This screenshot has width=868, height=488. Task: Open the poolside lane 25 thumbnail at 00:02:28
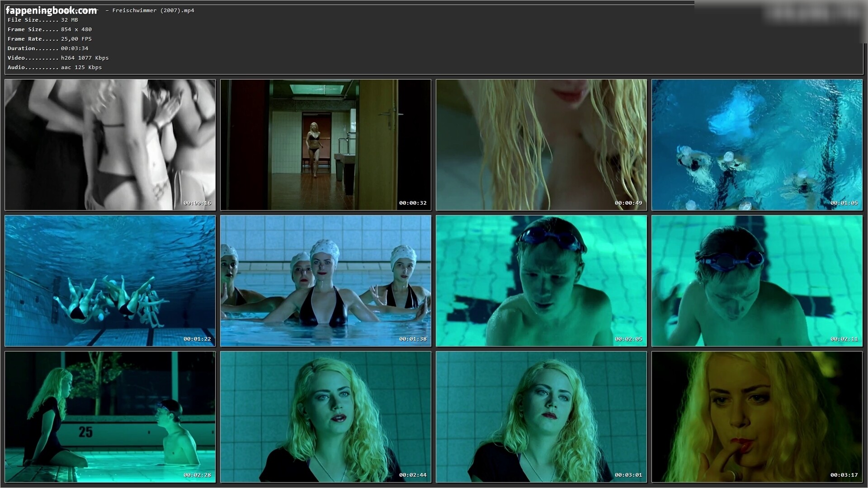pyautogui.click(x=110, y=417)
